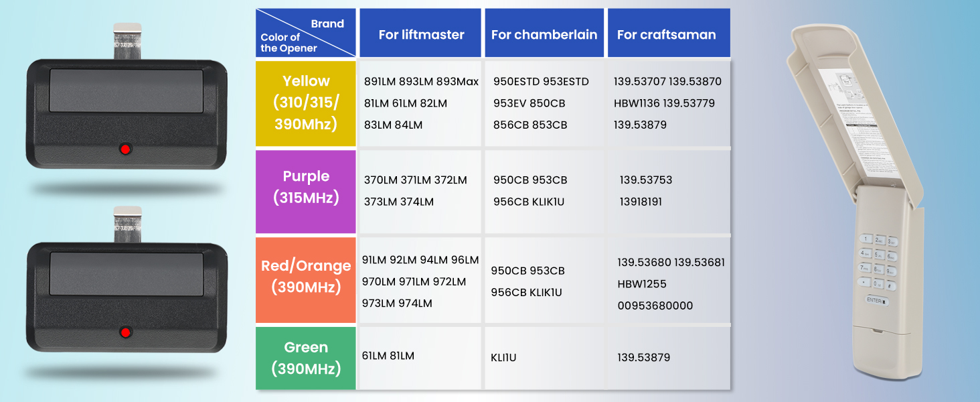The height and width of the screenshot is (402, 980).
Task: Click the Purple (315MHz) color cell
Action: (306, 188)
